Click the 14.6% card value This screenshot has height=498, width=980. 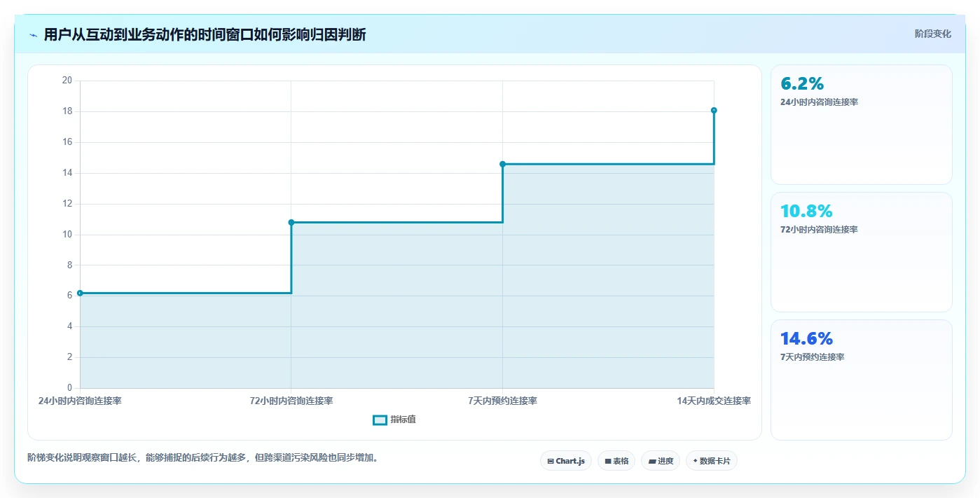coord(806,339)
